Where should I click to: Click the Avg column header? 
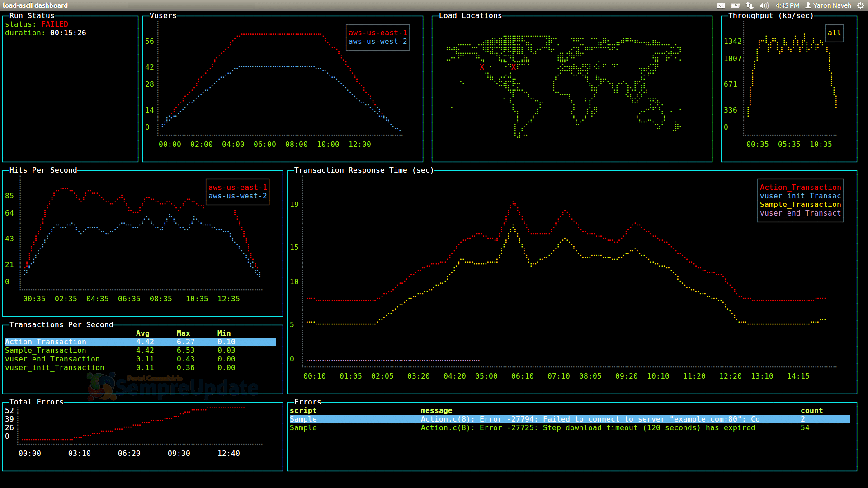pyautogui.click(x=142, y=333)
